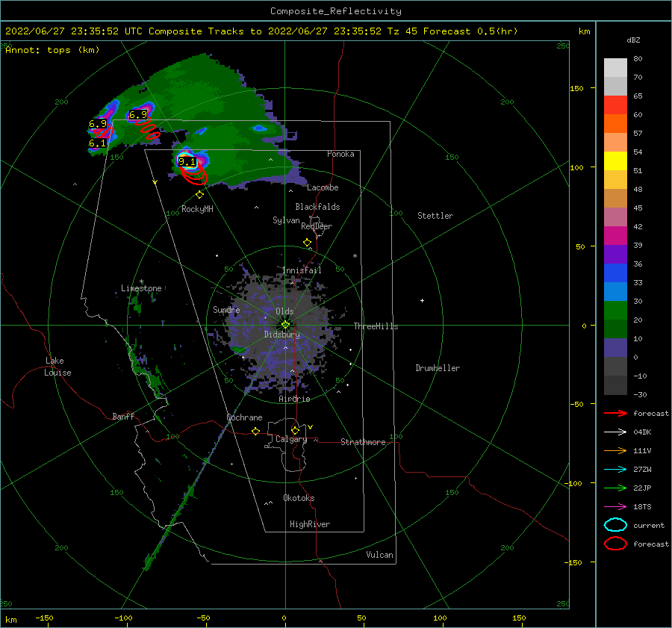The width and height of the screenshot is (672, 628).
Task: Click the red forecast ellipses below 9.1 storm
Action: [x=193, y=175]
